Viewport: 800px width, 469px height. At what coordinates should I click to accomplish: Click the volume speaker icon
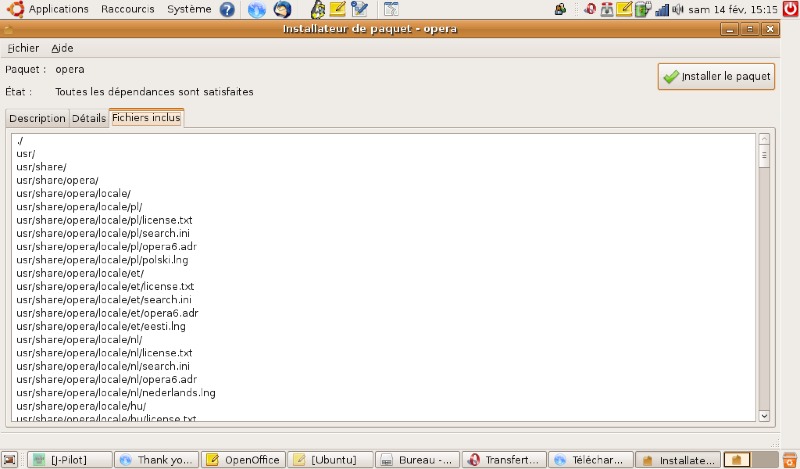678,10
